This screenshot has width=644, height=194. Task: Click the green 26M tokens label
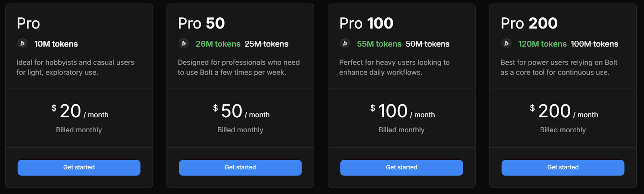click(218, 44)
